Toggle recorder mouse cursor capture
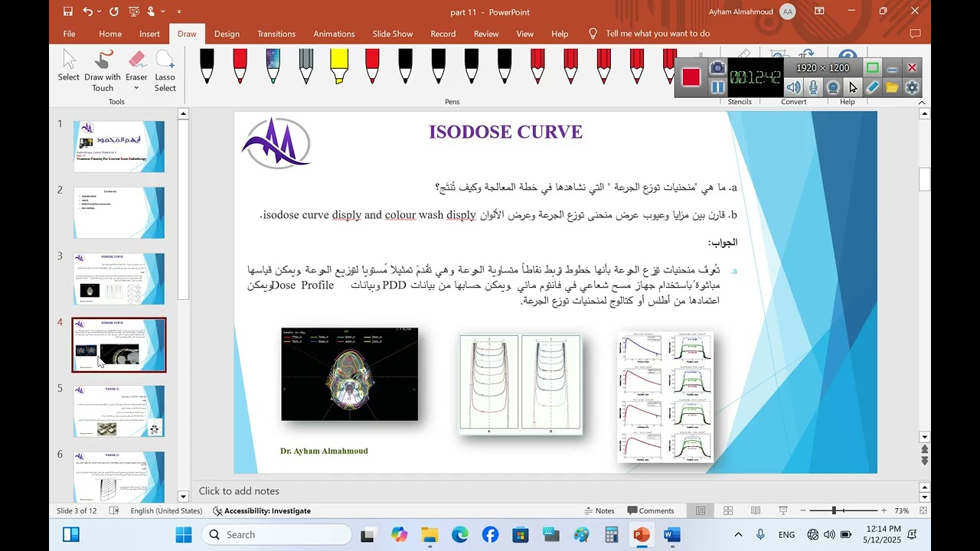This screenshot has width=980, height=551. pyautogui.click(x=852, y=87)
